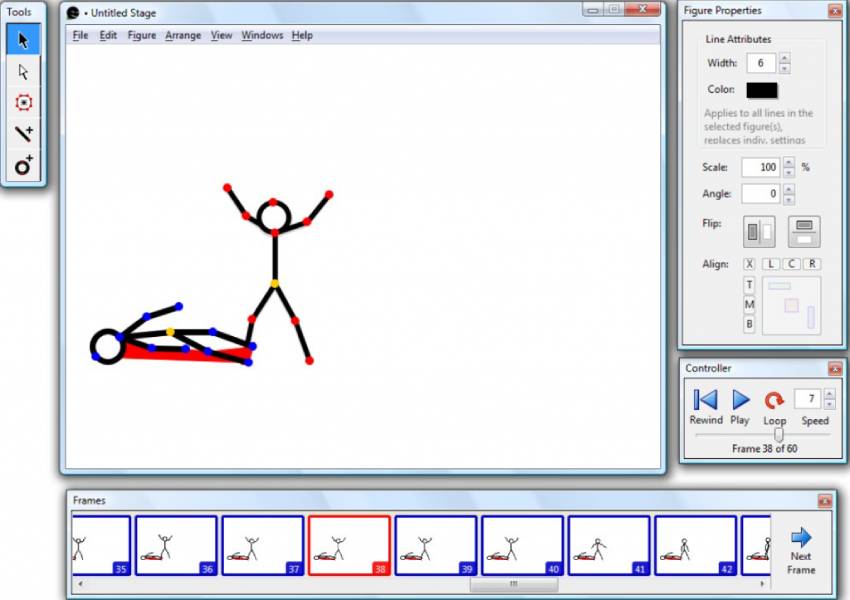Flip the figure horizontally
The width and height of the screenshot is (850, 600).
click(757, 230)
